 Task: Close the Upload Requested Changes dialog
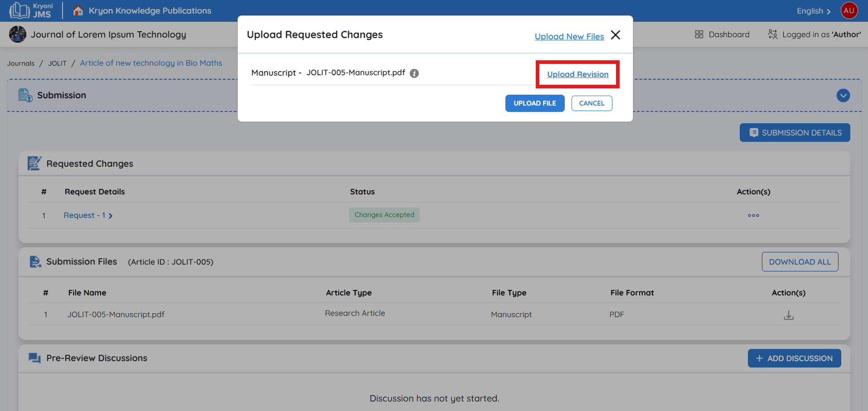tap(615, 35)
